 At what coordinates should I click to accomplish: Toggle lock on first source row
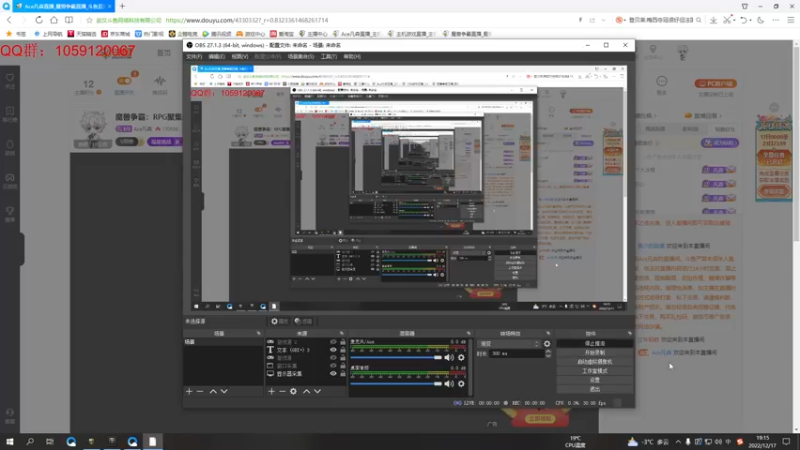tap(343, 342)
